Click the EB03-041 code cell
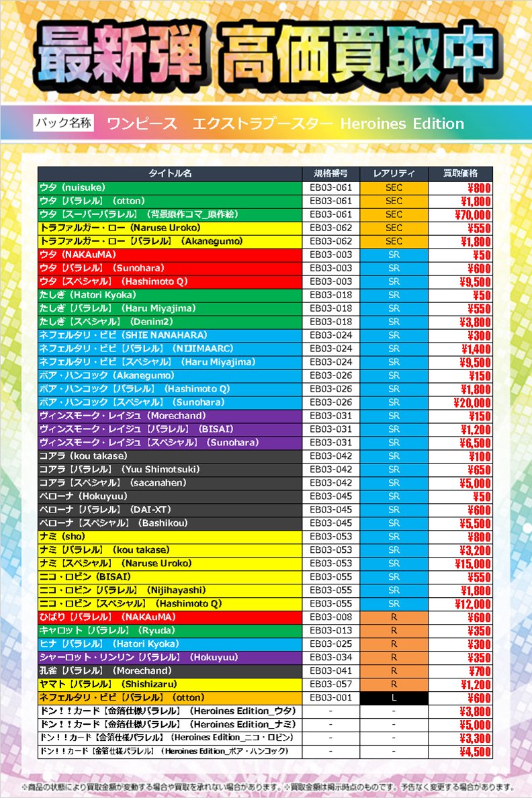This screenshot has width=532, height=798. coord(331,671)
